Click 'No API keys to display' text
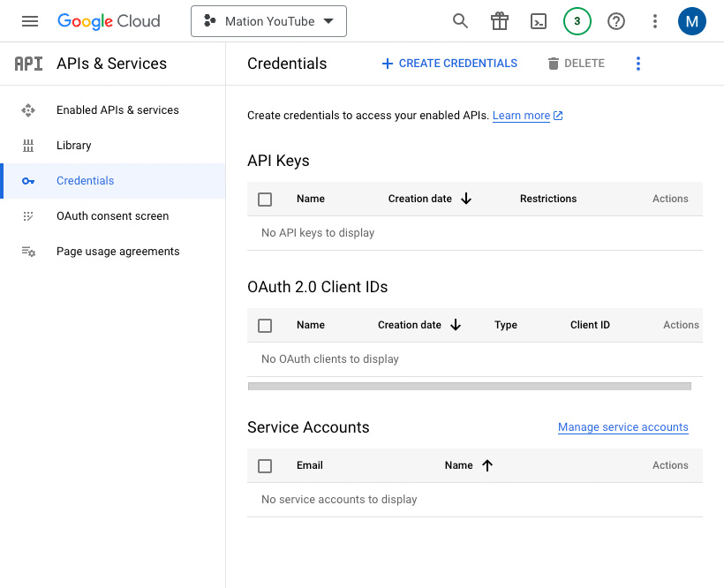 318,233
